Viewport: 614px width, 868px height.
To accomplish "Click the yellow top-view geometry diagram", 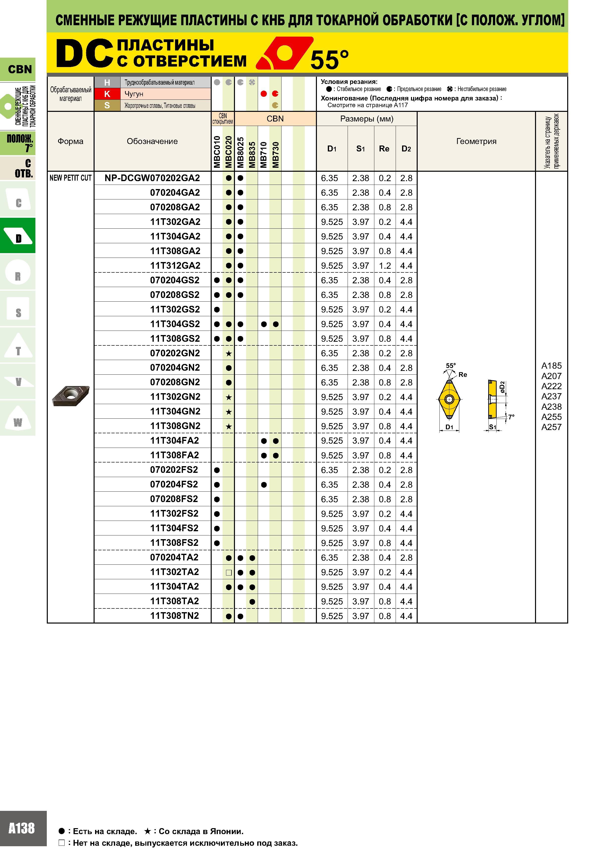I will click(x=449, y=399).
